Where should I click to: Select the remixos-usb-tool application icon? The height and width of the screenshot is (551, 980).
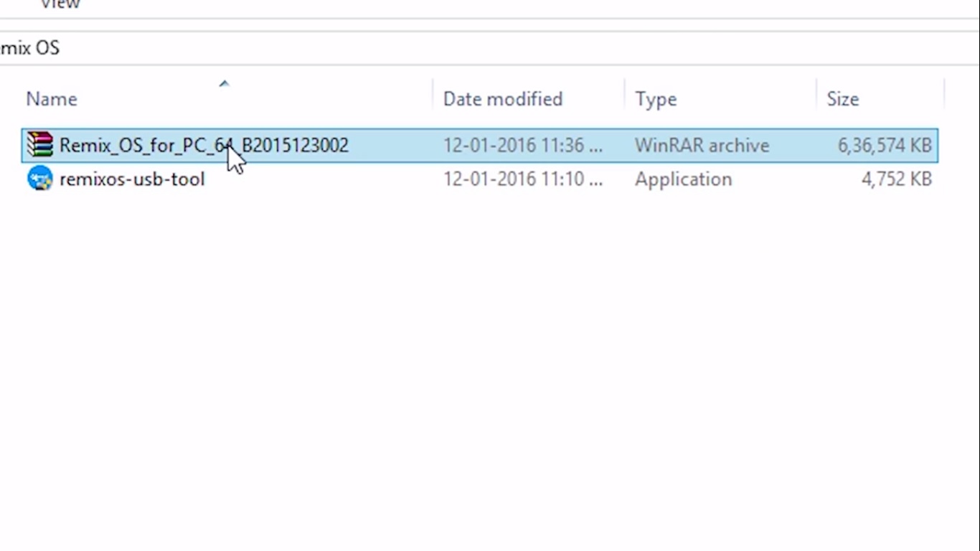(x=40, y=179)
